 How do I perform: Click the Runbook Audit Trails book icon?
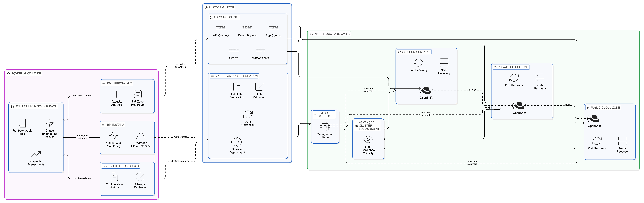[x=22, y=123]
